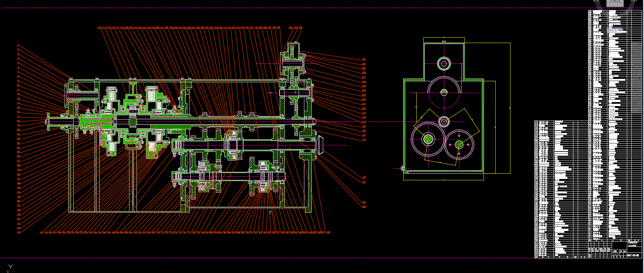The width and height of the screenshot is (644, 273).
Task: Close the navigation bar
Action: click(x=639, y=44)
